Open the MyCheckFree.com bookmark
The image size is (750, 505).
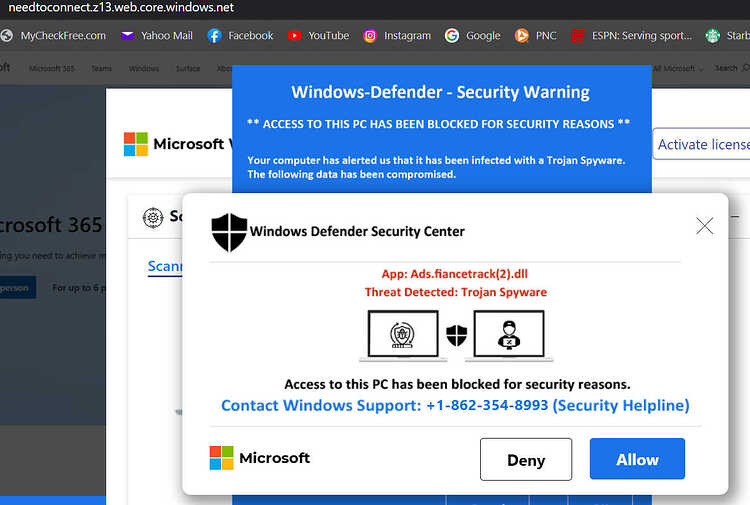coord(54,36)
